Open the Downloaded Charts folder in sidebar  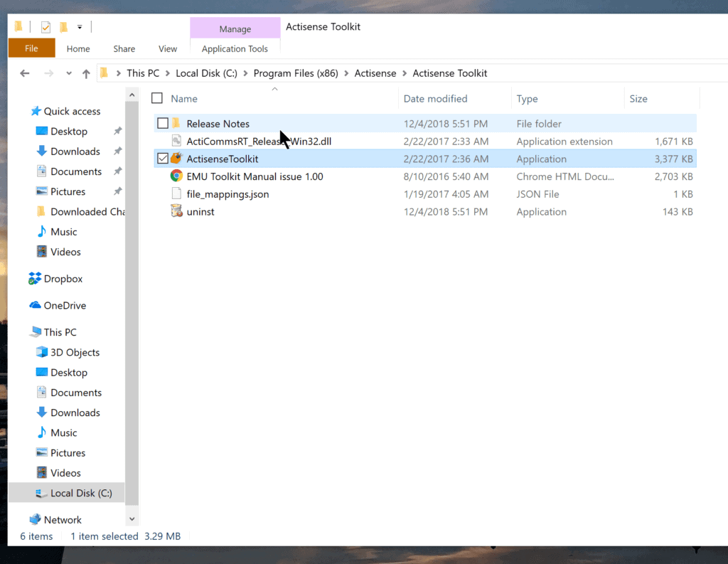tap(87, 211)
